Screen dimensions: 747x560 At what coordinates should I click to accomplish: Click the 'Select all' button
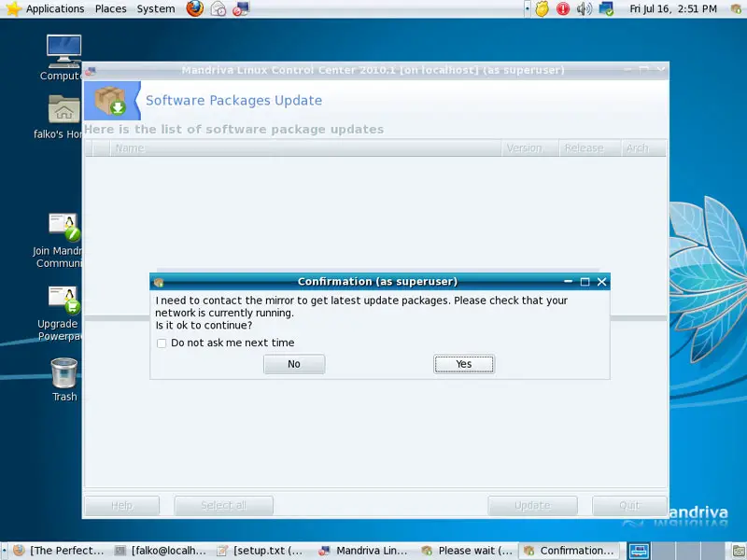(223, 505)
